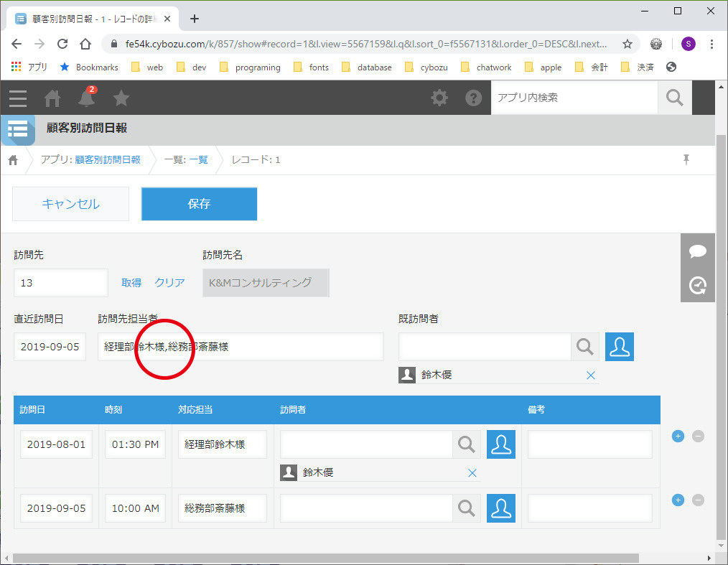The height and width of the screenshot is (565, 728).
Task: Open the web bookmarks folder
Action: [147, 67]
